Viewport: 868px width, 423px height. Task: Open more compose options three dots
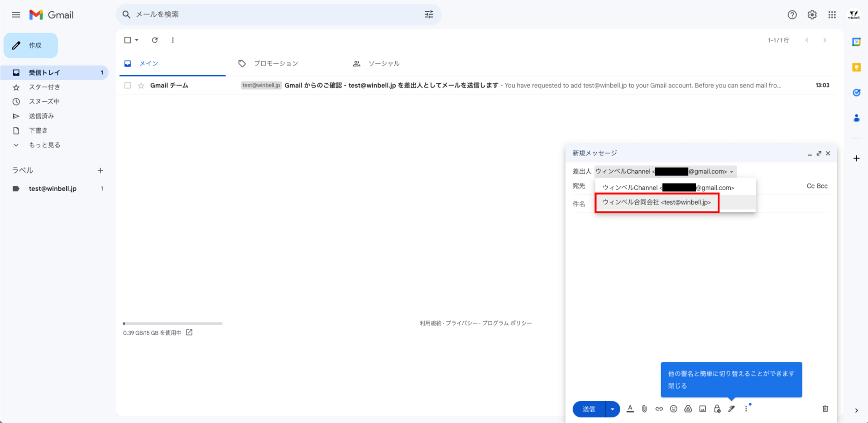point(746,409)
